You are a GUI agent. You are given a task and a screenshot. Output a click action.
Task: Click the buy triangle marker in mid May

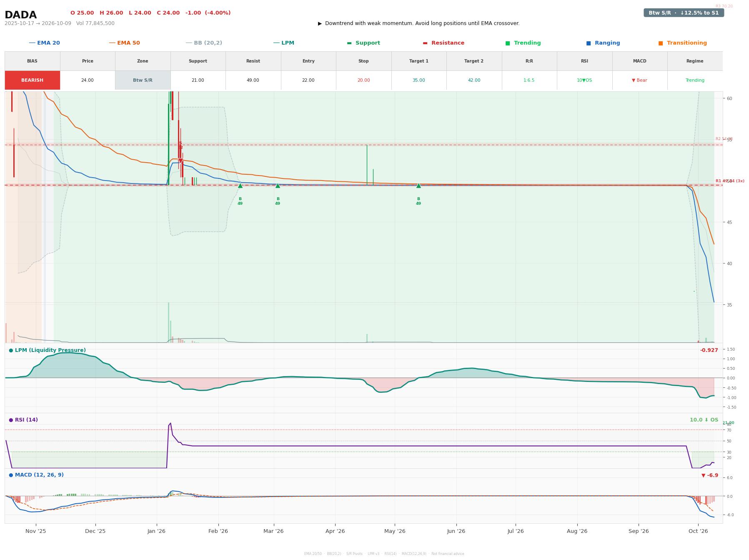click(418, 186)
